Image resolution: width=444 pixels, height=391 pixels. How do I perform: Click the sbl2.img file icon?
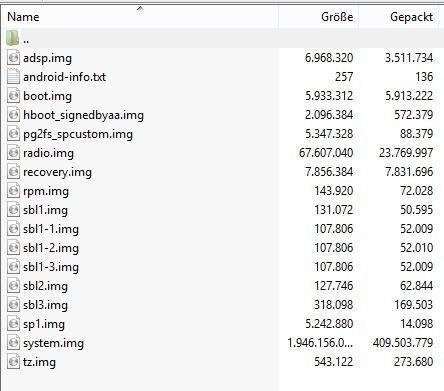click(13, 286)
